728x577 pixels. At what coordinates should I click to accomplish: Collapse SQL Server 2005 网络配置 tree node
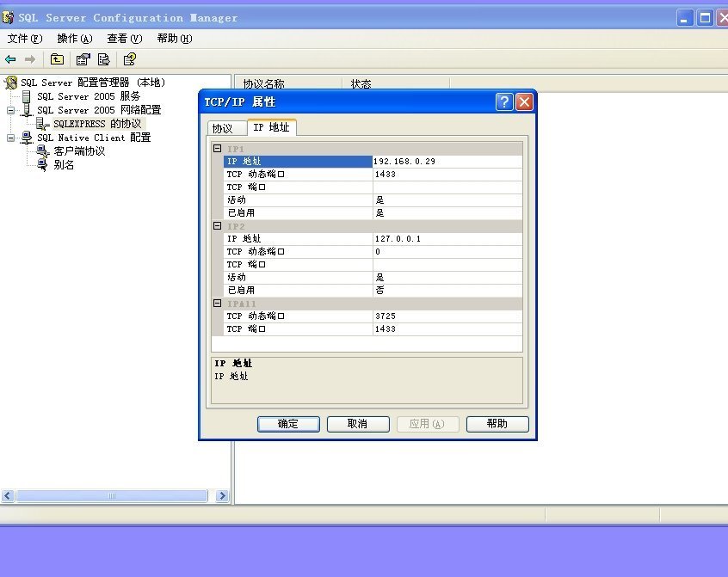[11, 110]
